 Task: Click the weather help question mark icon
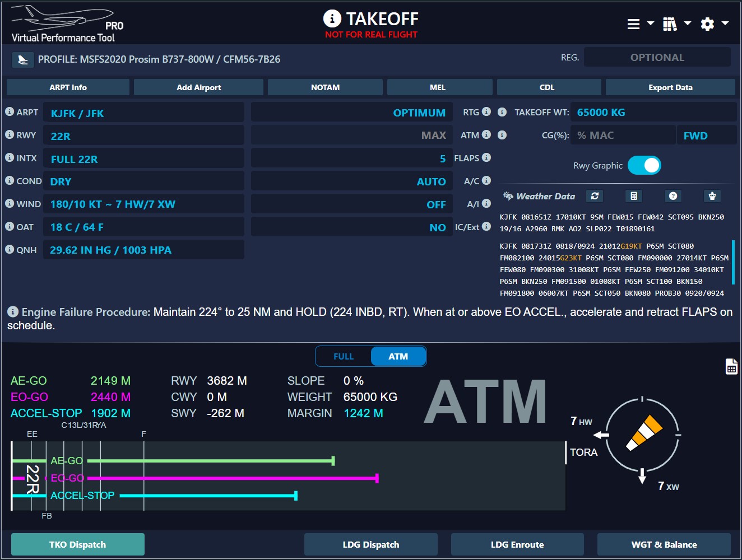click(673, 196)
